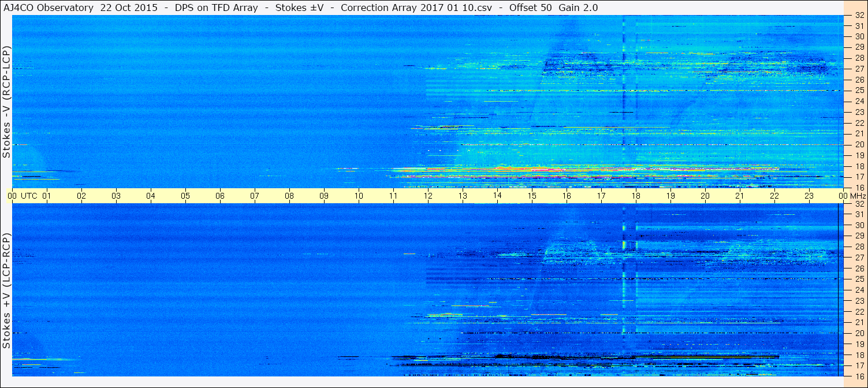Select 16 MHz label on lower Stokes +V scale
Screen dimensions: 868x388
pyautogui.click(x=859, y=376)
